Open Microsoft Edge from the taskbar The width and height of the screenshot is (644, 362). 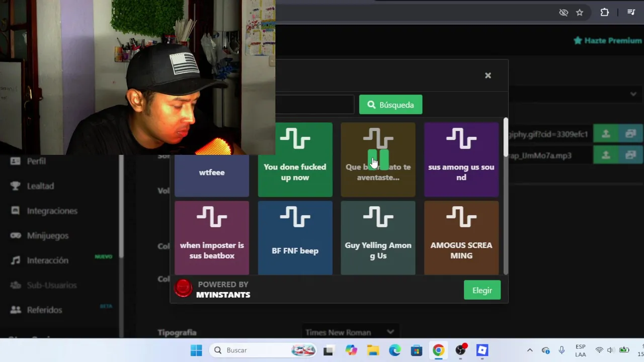click(395, 350)
